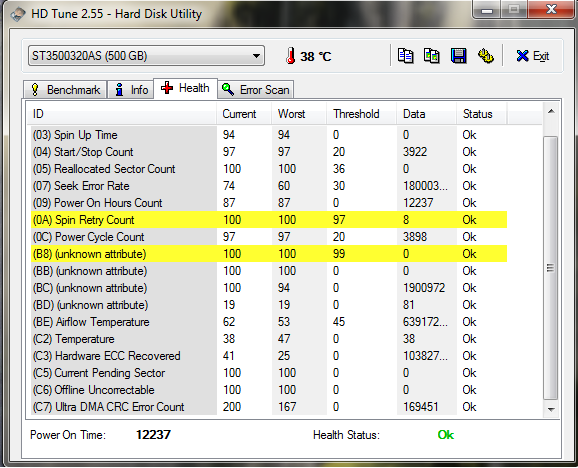
Task: Select the (C5) Current Pending Sector row
Action: tap(269, 373)
